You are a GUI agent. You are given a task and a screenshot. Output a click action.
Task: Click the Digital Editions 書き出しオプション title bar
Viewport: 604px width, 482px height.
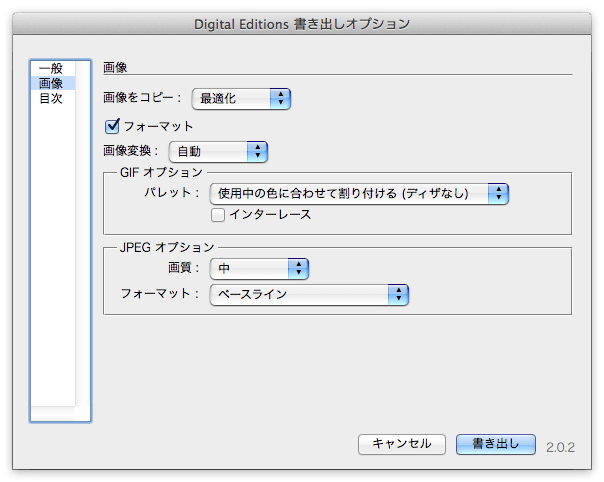[302, 24]
